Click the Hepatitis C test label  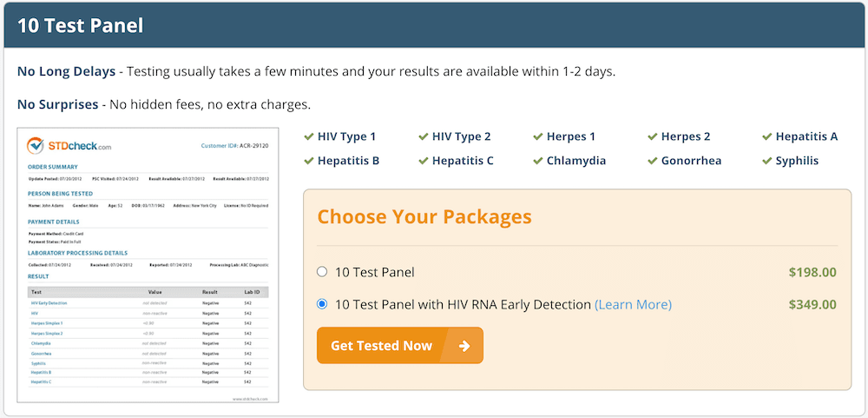click(463, 161)
